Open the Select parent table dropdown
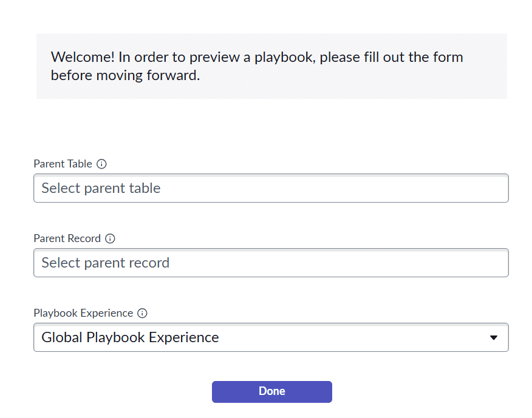This screenshot has width=532, height=418. pos(271,188)
